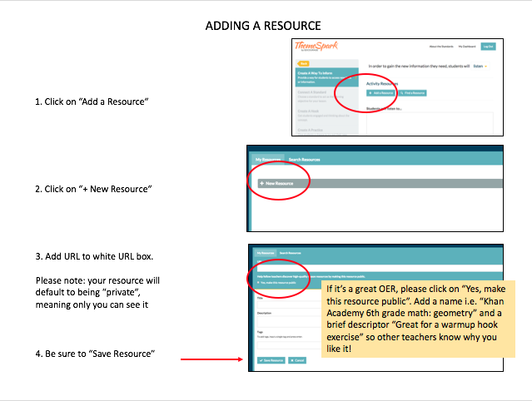Click in the white URL input box
532x401 pixels.
point(287,267)
